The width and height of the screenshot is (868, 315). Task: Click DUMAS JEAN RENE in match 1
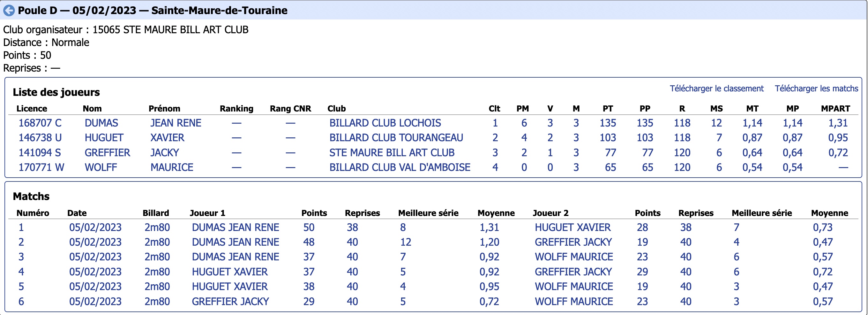(x=235, y=227)
